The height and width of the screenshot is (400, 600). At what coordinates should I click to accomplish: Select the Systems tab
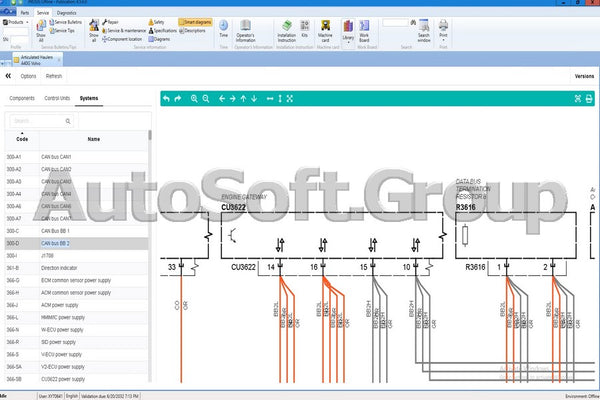point(89,98)
